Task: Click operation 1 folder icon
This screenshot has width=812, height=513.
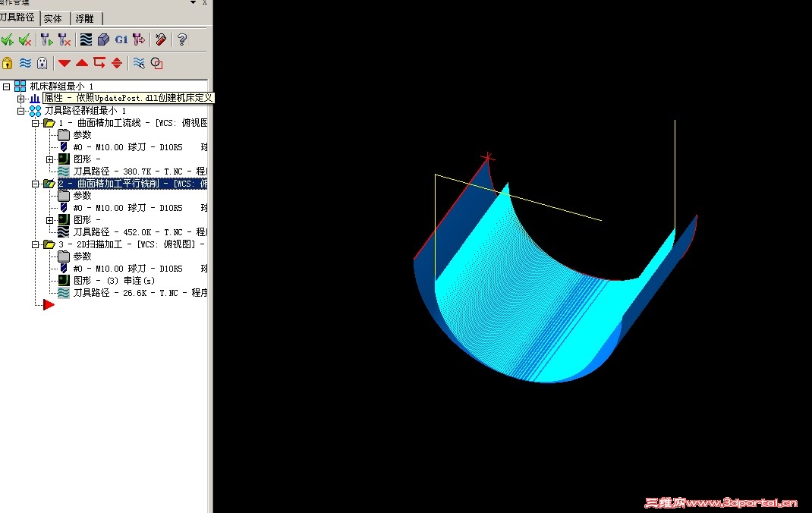Action: [x=49, y=123]
